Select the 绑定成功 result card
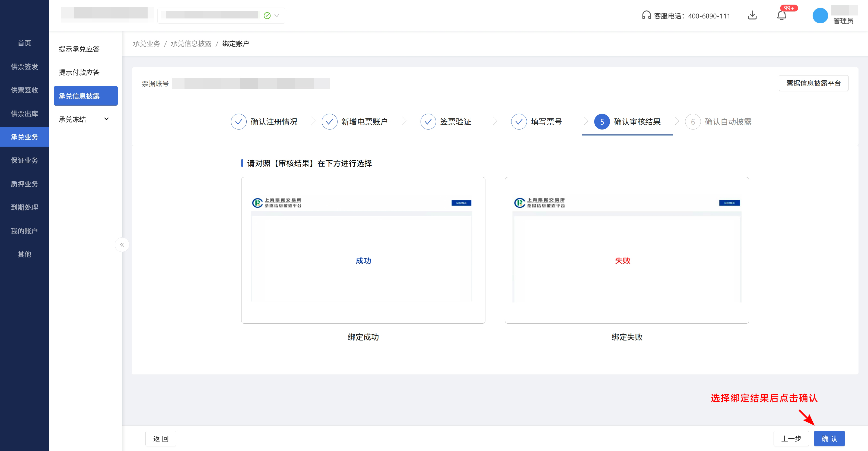Screen dimensions: 868x451 click(363, 250)
